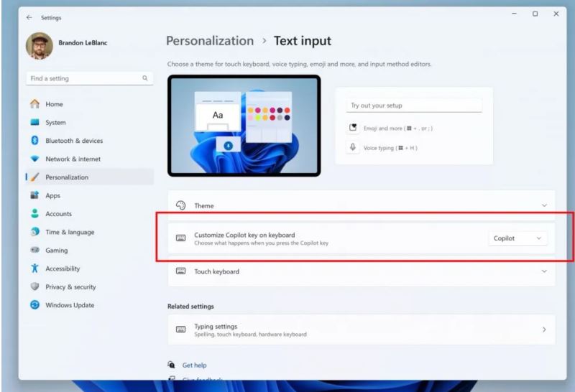
Task: Click the Network & internet wifi icon
Action: 34,159
